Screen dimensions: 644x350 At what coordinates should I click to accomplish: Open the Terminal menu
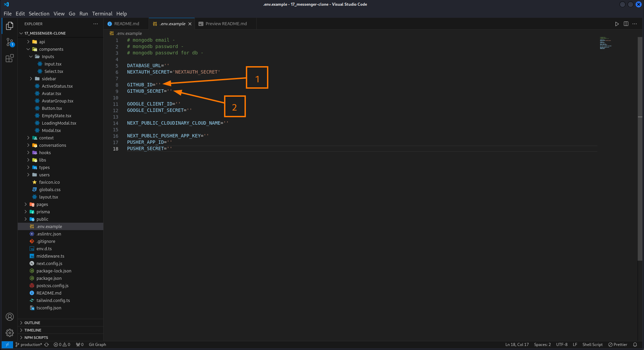point(102,14)
